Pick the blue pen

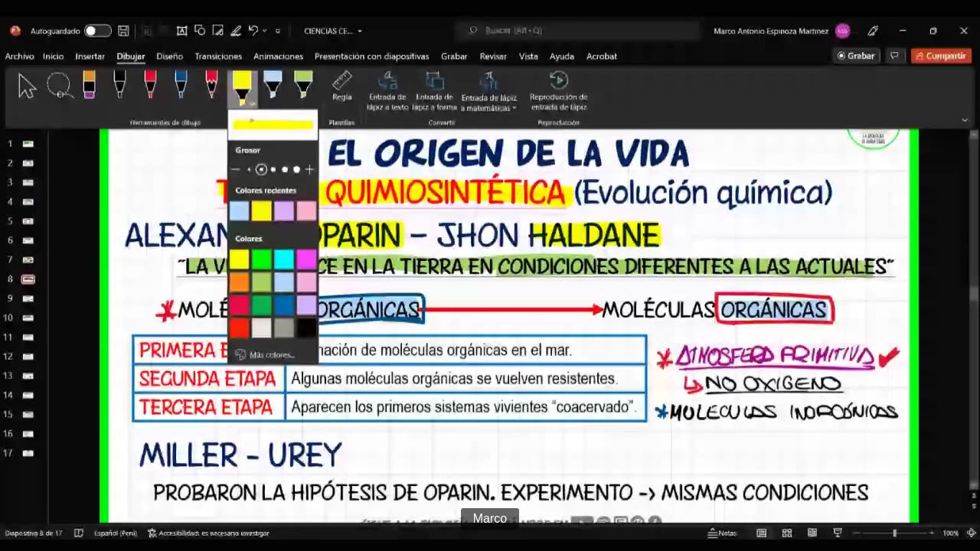(181, 85)
